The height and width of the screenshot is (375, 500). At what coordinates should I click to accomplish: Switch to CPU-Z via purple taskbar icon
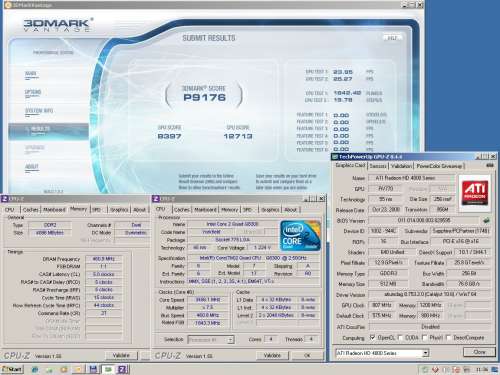point(123,369)
